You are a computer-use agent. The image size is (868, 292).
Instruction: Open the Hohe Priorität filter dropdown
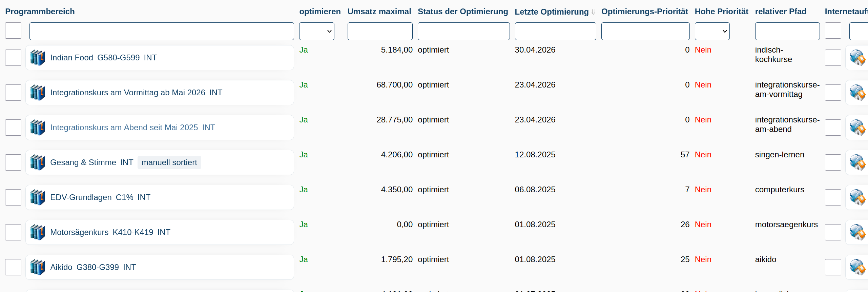712,31
